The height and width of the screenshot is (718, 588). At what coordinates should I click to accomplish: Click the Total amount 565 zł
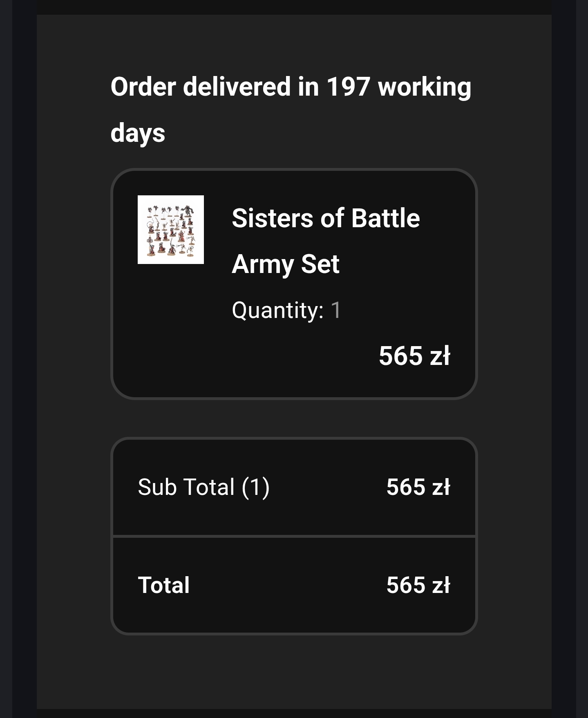pos(418,585)
